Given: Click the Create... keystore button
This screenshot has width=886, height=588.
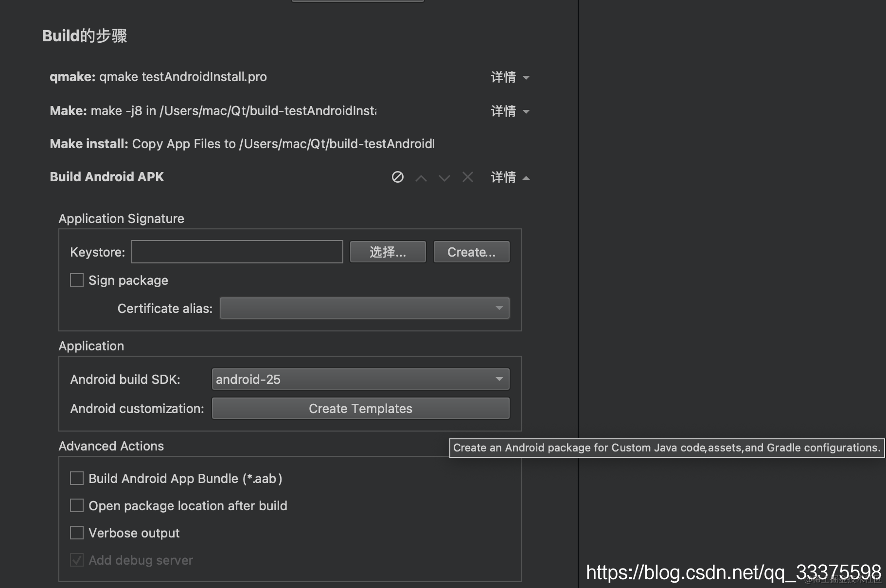Looking at the screenshot, I should (472, 252).
